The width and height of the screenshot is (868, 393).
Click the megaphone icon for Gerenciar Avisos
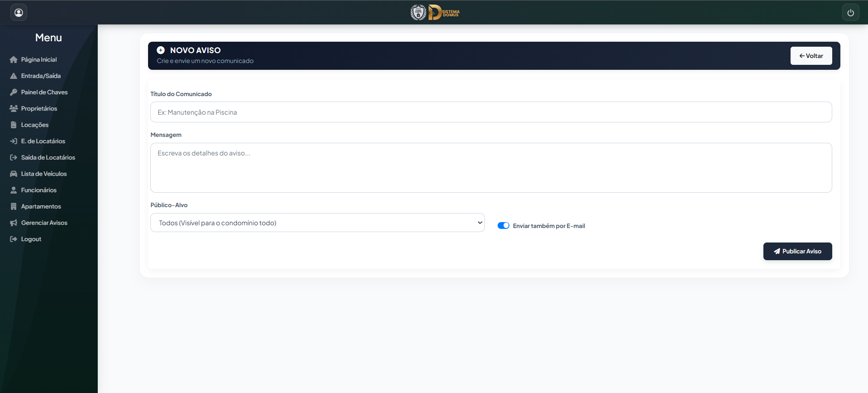pyautogui.click(x=14, y=223)
